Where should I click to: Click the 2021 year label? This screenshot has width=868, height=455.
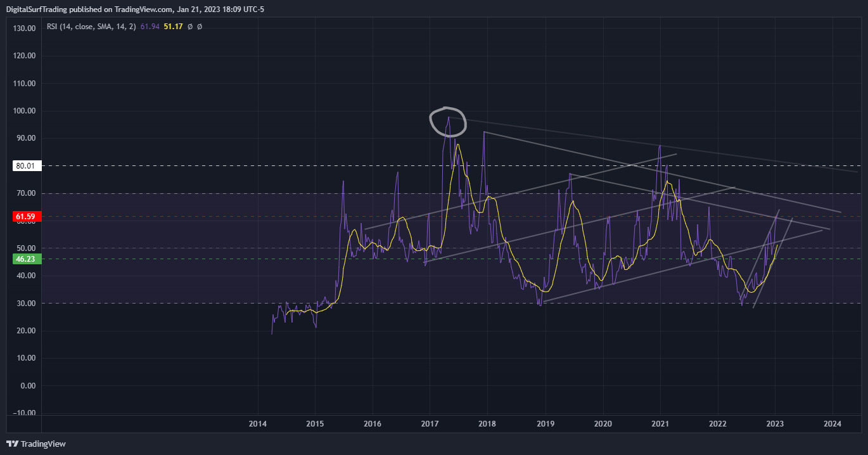[x=660, y=423]
